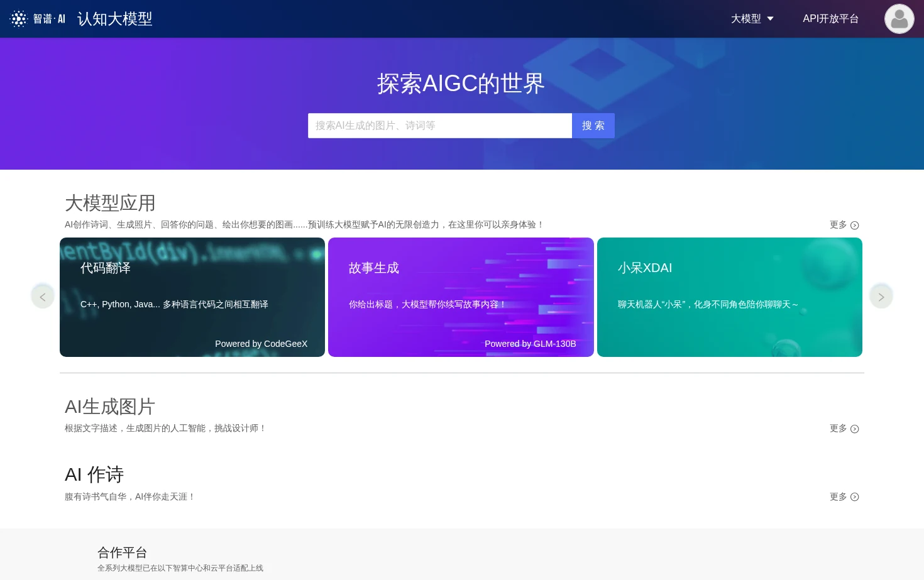The width and height of the screenshot is (924, 580).
Task: Go to previous carousel cards with left arrow
Action: pos(43,296)
